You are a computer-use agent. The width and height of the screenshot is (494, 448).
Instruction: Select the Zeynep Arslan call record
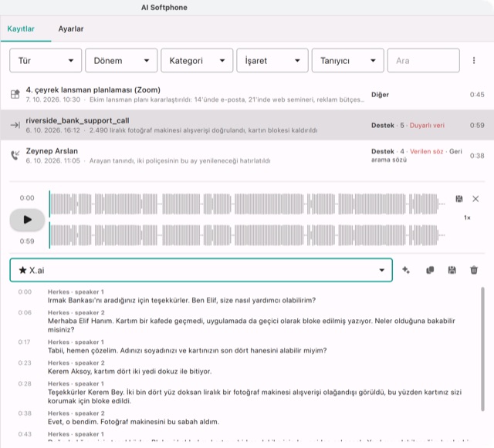(x=247, y=156)
